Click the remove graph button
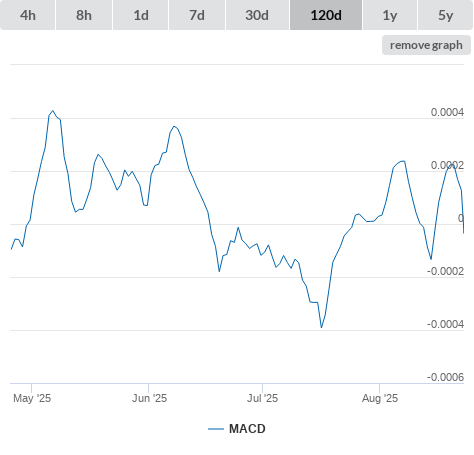The image size is (474, 455). coord(426,45)
